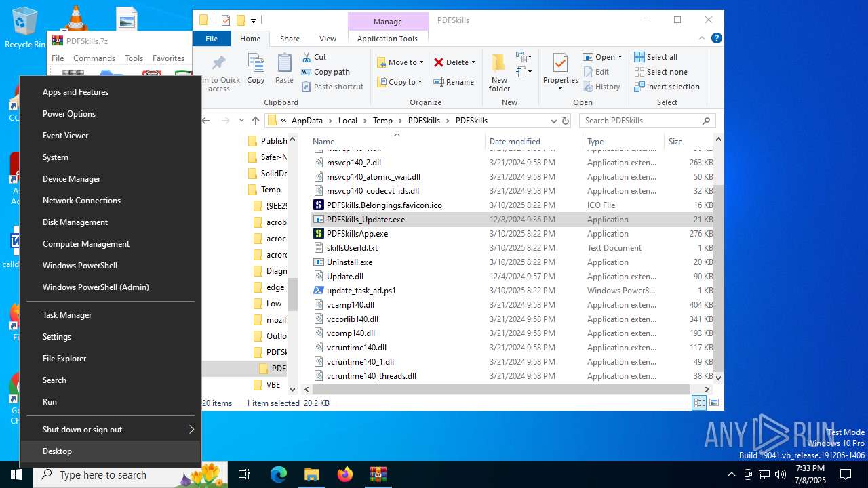The image size is (868, 488).
Task: Collapse the ribbon with the chevron
Action: point(703,39)
